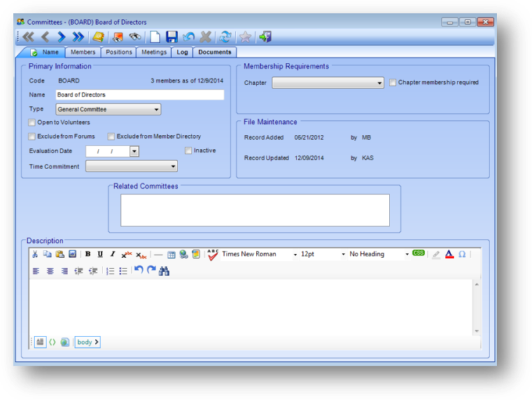
Task: Open the globe preview view button
Action: pyautogui.click(x=65, y=342)
